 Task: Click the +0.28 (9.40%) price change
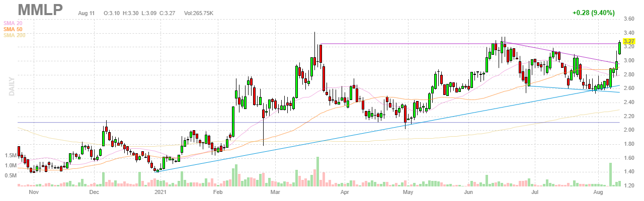pyautogui.click(x=594, y=13)
